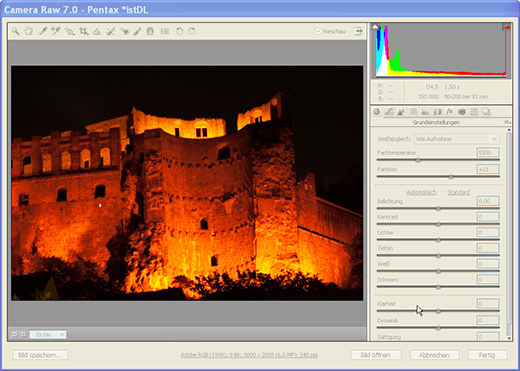Activate the Crop tool

click(83, 31)
